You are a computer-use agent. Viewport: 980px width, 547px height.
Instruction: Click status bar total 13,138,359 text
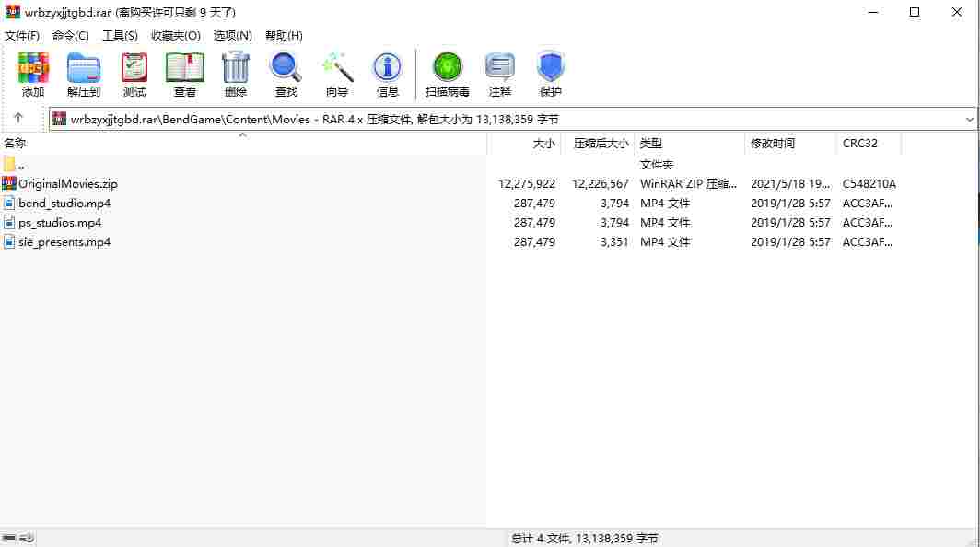pos(584,538)
